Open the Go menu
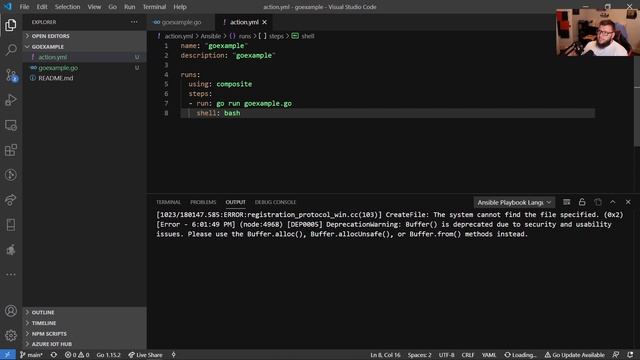The height and width of the screenshot is (360, 640). pos(112,7)
